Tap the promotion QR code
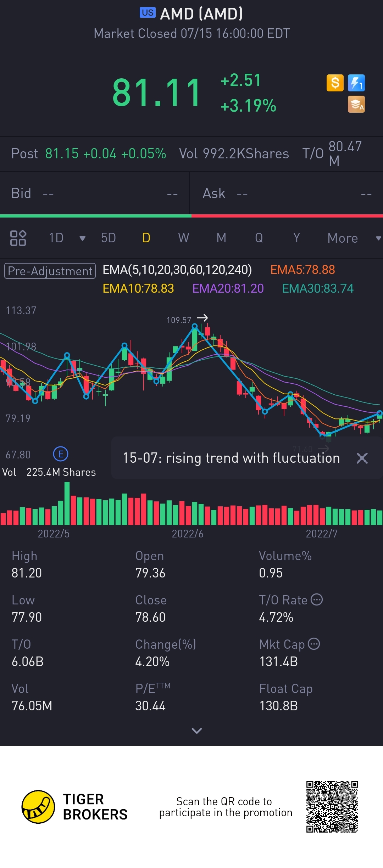 pos(332,807)
